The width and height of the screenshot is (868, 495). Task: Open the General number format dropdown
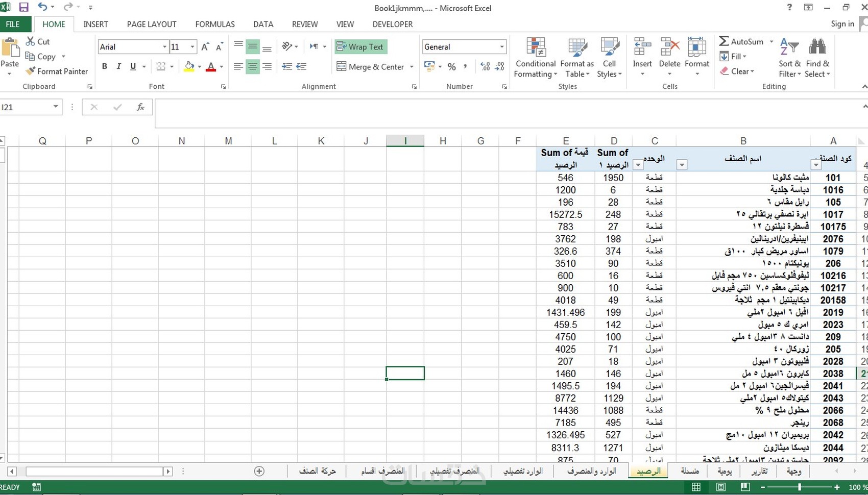pos(502,46)
